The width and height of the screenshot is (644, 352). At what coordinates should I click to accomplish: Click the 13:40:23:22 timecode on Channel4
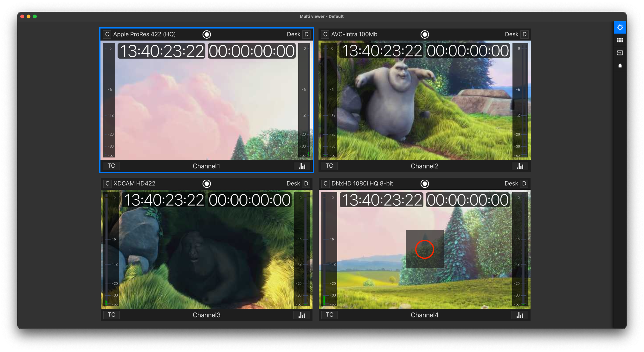[382, 200]
